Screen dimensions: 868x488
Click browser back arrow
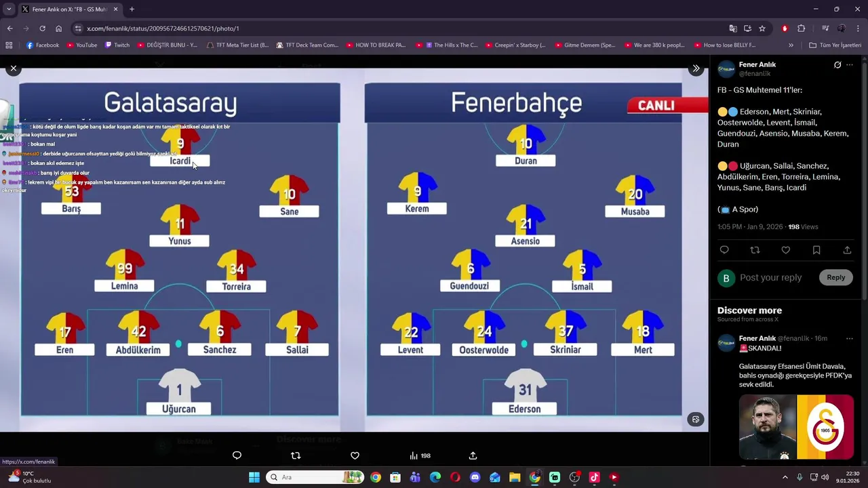click(x=9, y=28)
